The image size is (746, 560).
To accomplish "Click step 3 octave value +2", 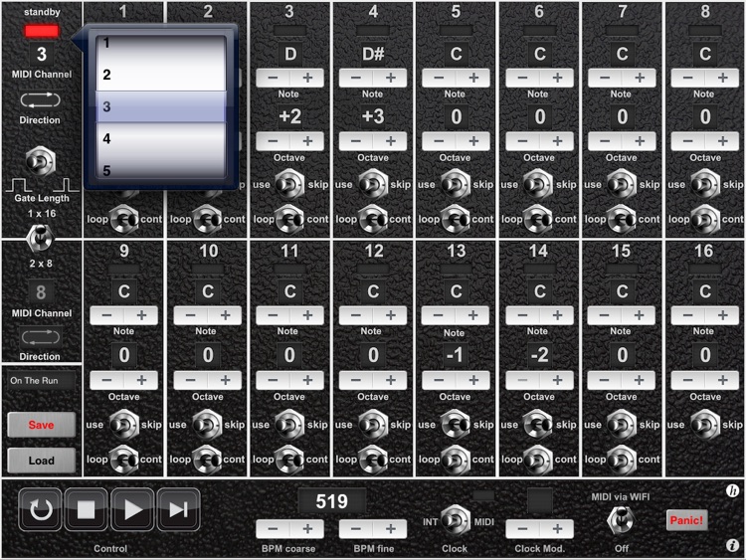I will click(289, 116).
